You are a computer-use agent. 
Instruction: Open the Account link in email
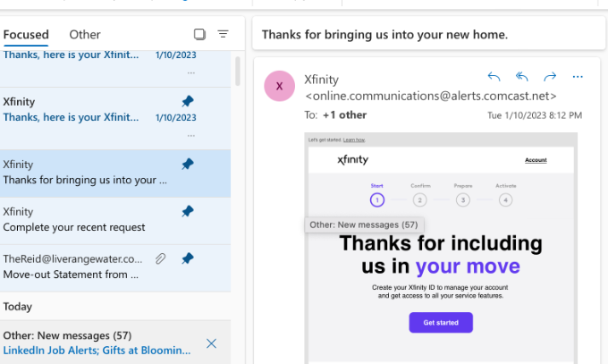tap(536, 160)
